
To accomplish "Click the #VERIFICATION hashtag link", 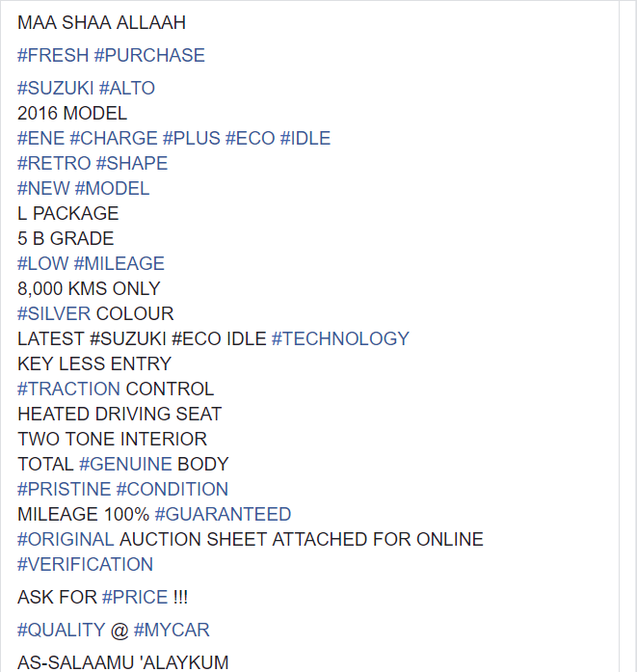I will [x=85, y=564].
